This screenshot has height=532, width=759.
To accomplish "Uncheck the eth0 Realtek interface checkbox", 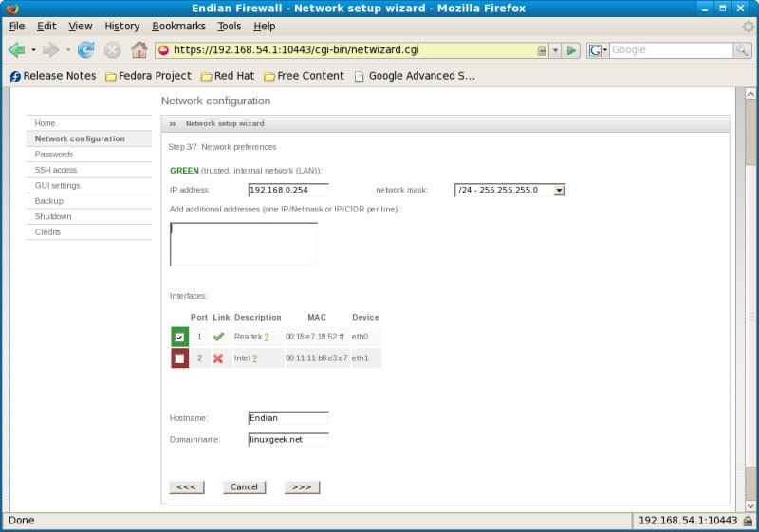I will coord(179,337).
